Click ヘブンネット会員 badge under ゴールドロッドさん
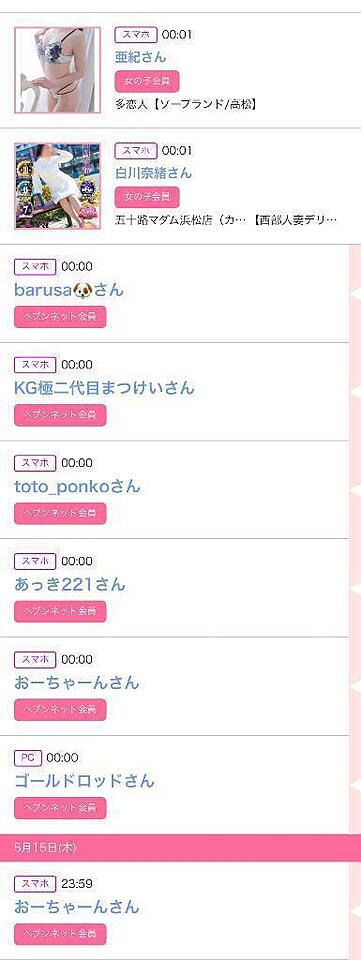Screen dimensions: 361x960 click(x=60, y=808)
